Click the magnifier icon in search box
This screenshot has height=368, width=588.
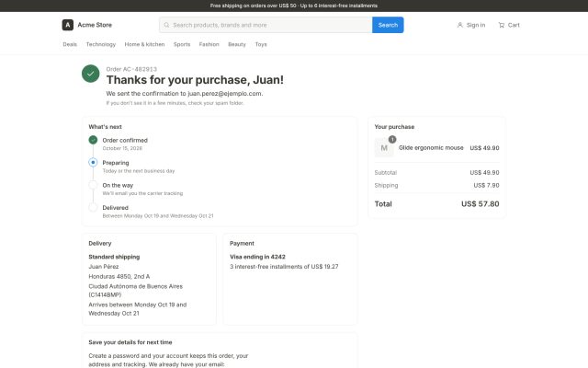coord(166,25)
